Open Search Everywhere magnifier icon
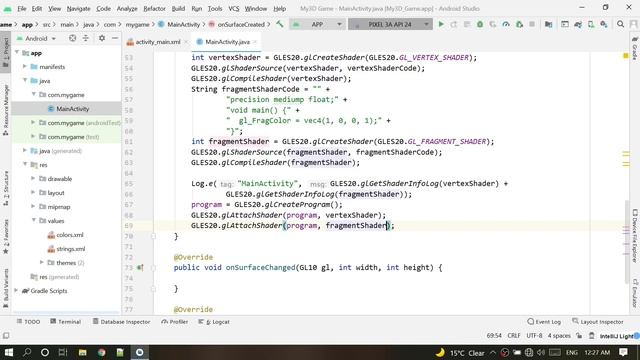This screenshot has height=360, width=640. tap(620, 24)
